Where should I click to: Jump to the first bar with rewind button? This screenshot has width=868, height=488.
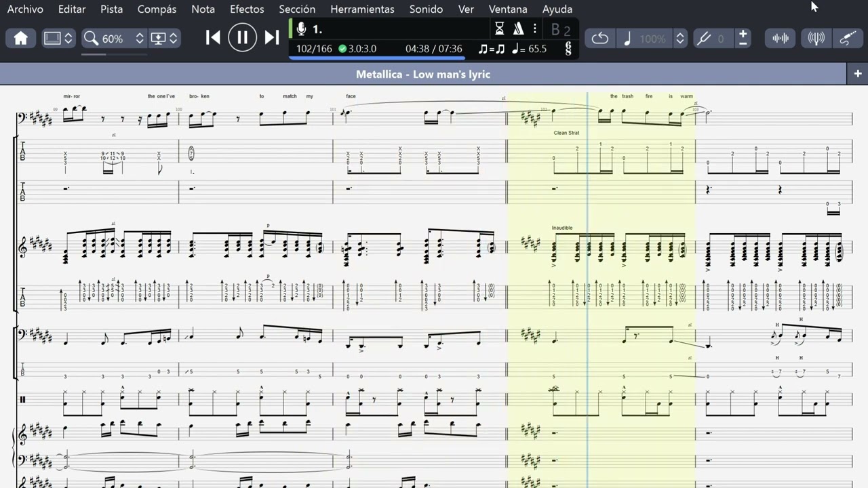tap(213, 37)
